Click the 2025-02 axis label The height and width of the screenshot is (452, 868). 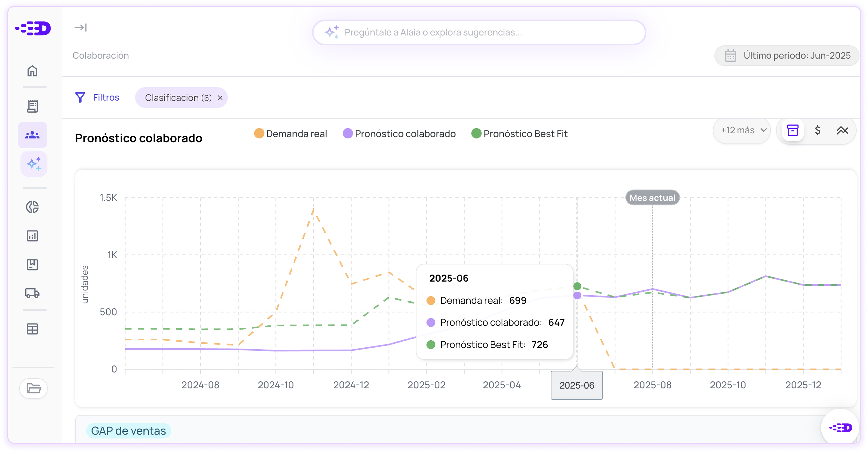pyautogui.click(x=426, y=385)
